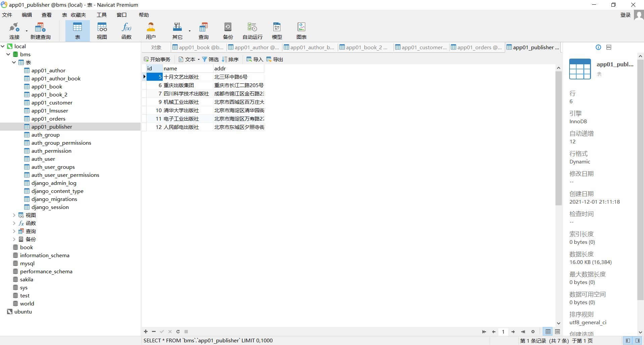
Task: Switch to the app01_customer tab
Action: click(421, 47)
